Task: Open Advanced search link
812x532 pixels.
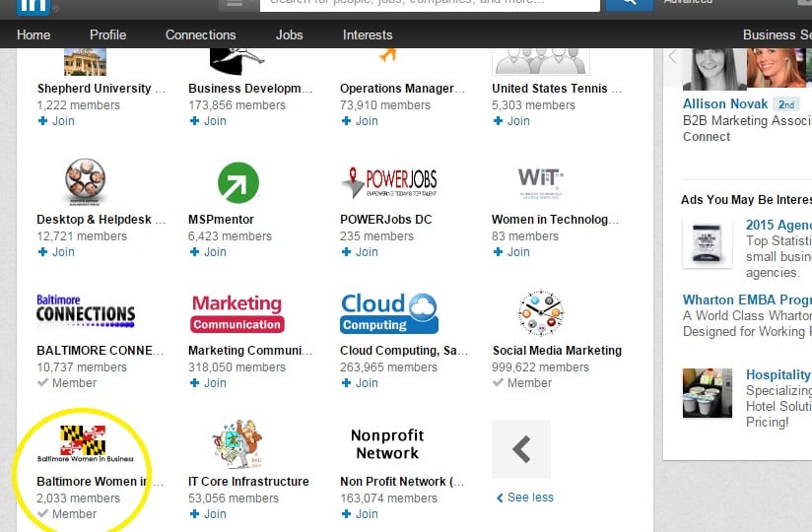Action: (x=688, y=3)
